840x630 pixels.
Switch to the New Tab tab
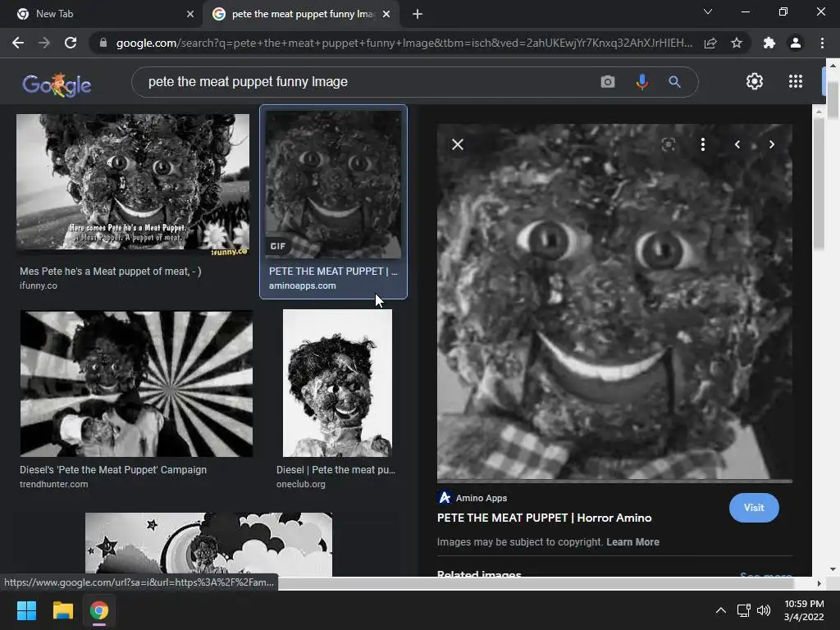coord(102,14)
